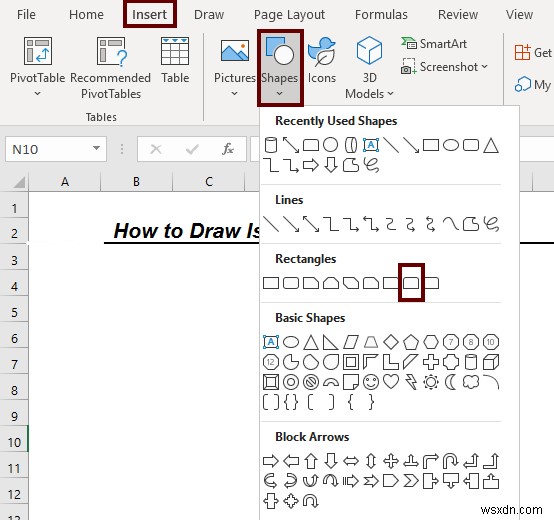Insert a Text Box from Basic Shapes
The height and width of the screenshot is (520, 554).
pyautogui.click(x=271, y=342)
